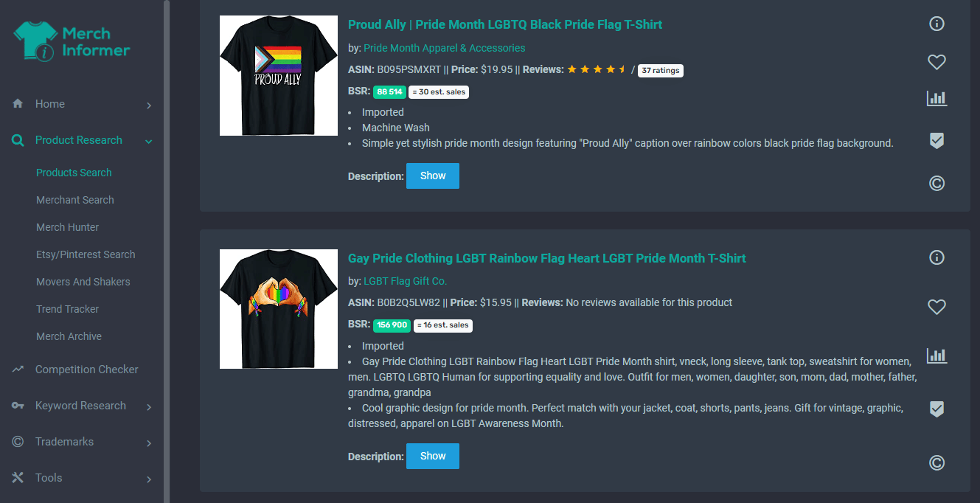
Task: Open bar chart icon for Gay Pride Clothing shirt
Action: point(936,355)
